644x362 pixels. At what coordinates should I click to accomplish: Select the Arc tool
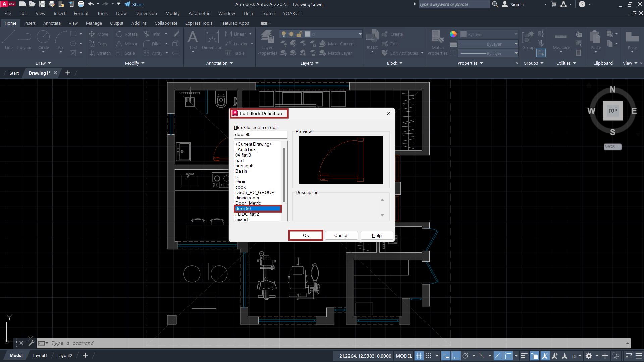pos(61,40)
